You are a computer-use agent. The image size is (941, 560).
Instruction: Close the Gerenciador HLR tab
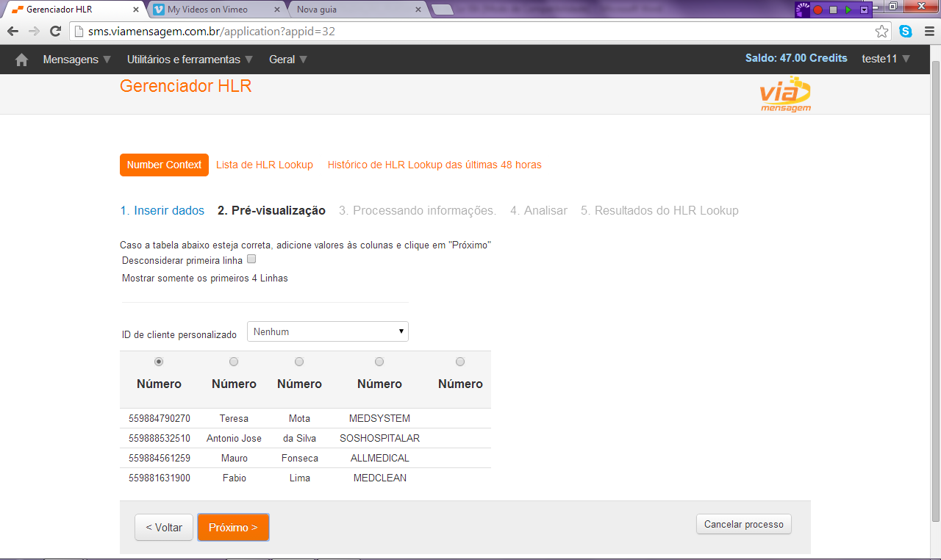pos(136,10)
